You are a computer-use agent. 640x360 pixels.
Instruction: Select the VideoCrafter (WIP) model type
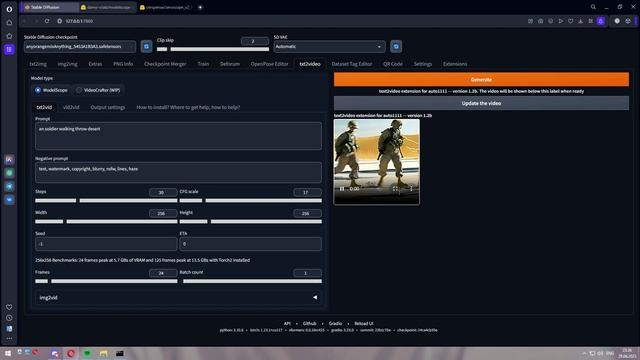pos(98,90)
